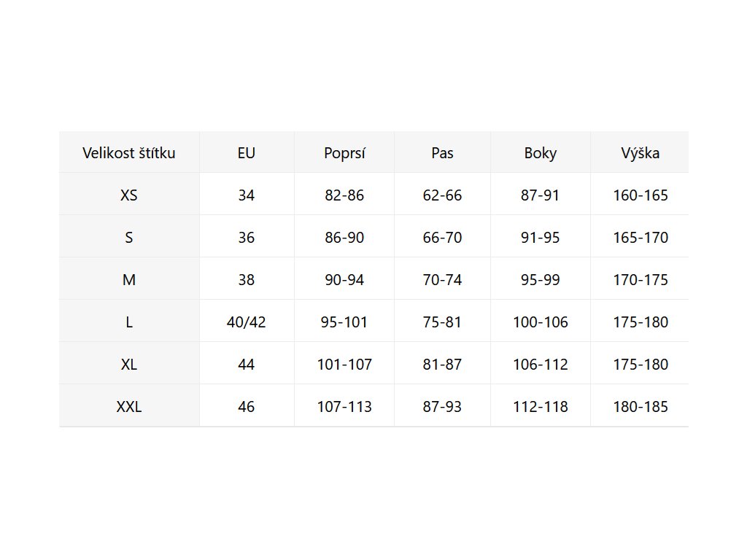Click the bust cell 101-107
The image size is (747, 560).
point(344,365)
